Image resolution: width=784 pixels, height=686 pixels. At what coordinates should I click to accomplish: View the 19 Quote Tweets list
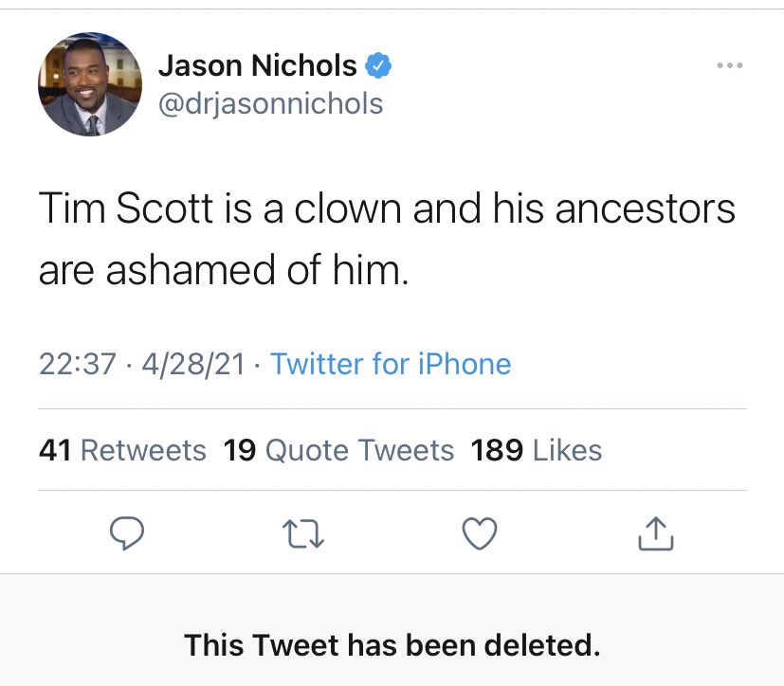[338, 450]
